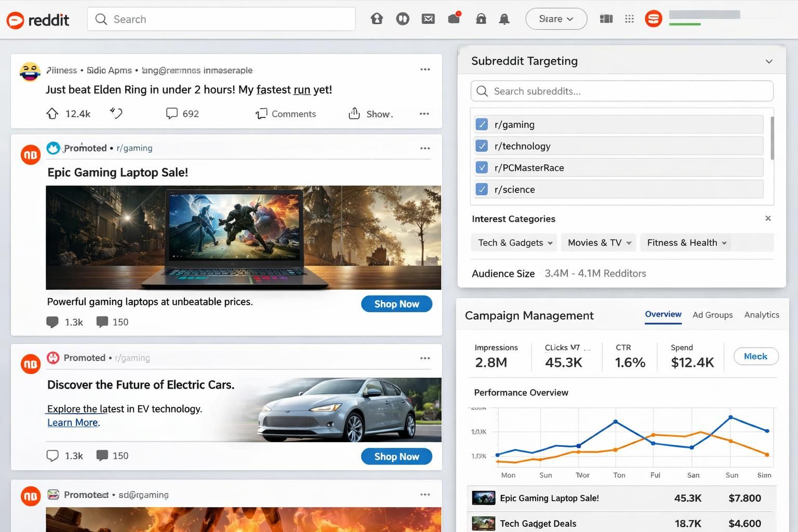Open the three-dot menu on Epic Gaming Laptop ad
Image resolution: width=798 pixels, height=532 pixels.
(x=425, y=148)
